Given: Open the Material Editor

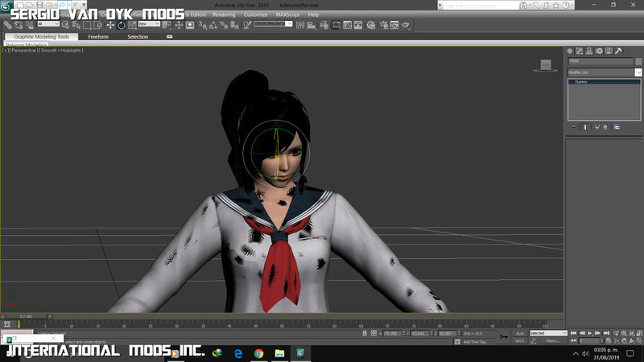Looking at the screenshot, I should point(371,25).
